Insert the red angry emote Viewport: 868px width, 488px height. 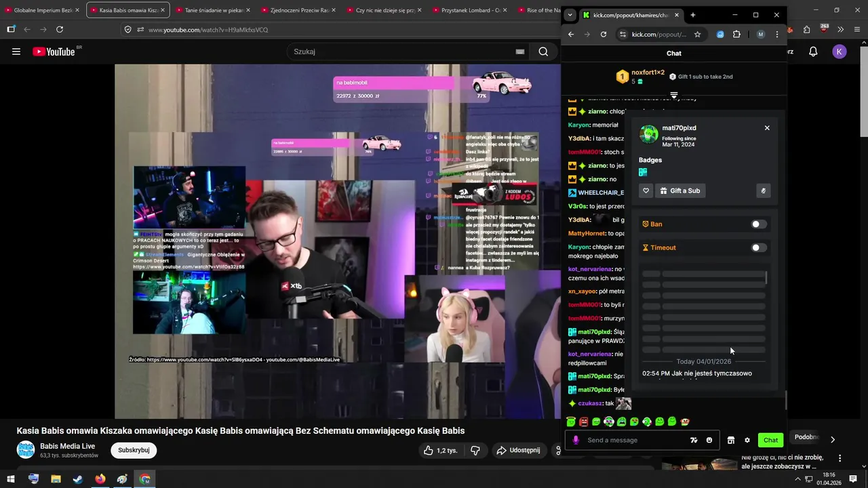click(x=583, y=422)
